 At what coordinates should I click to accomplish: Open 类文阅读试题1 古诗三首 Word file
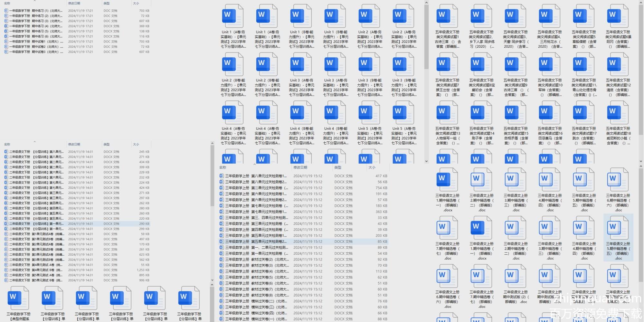tap(448, 16)
